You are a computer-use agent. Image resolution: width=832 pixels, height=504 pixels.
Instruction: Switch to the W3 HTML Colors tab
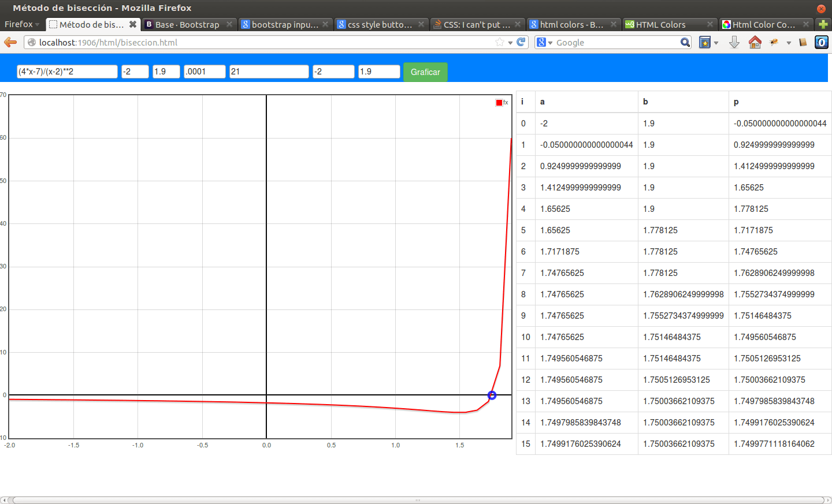670,24
